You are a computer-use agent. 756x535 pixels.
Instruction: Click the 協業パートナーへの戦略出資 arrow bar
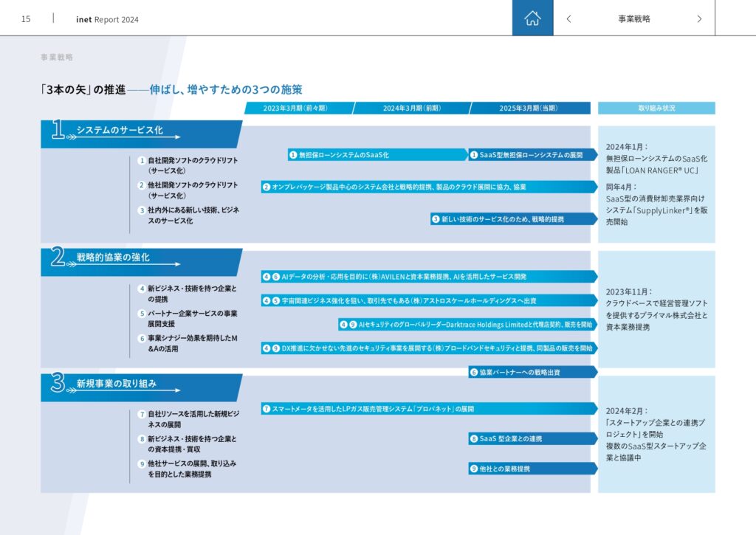tap(533, 372)
